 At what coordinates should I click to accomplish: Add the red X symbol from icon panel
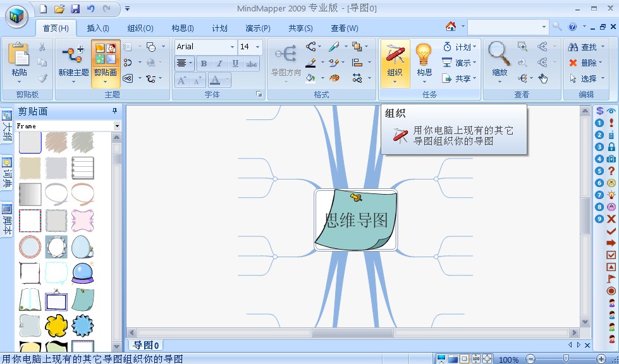point(611,219)
